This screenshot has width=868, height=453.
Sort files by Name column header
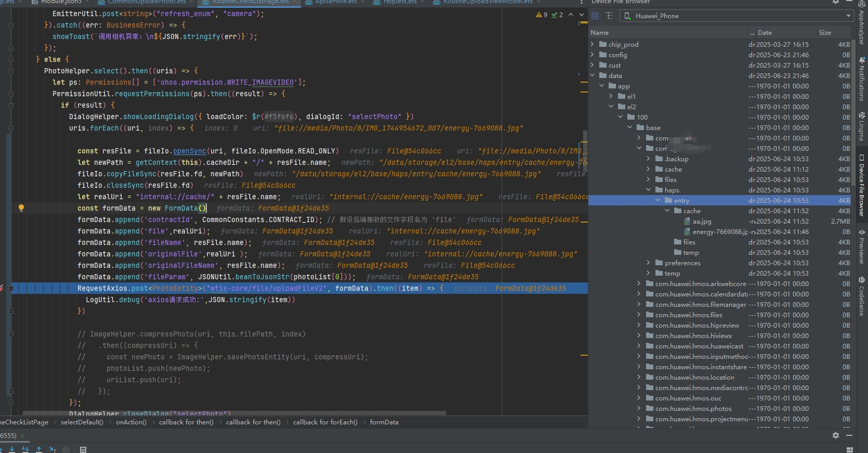668,33
